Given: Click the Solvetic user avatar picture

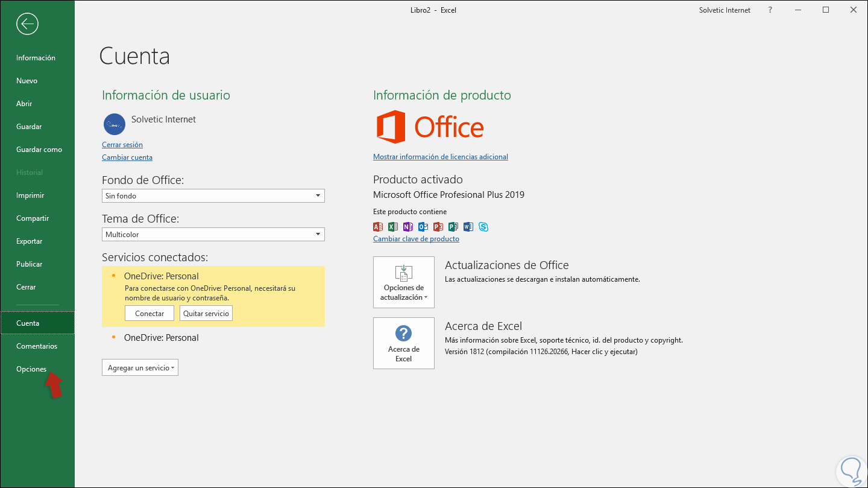Looking at the screenshot, I should click(115, 124).
